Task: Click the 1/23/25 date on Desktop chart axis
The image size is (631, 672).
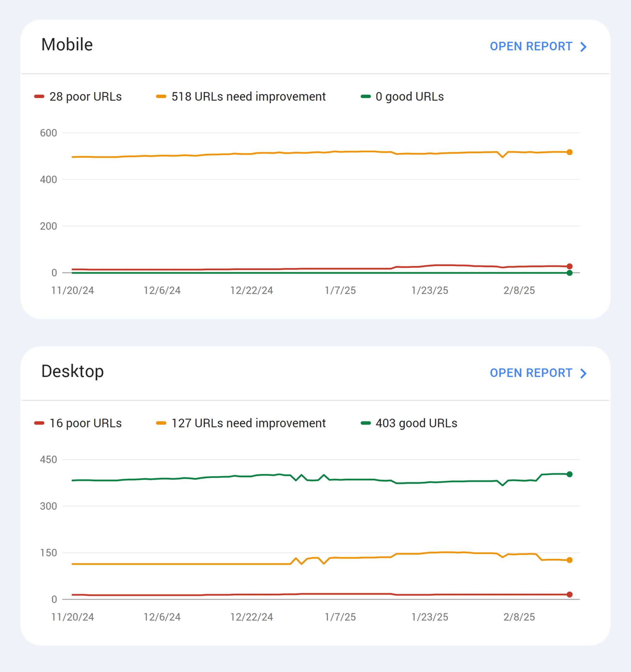Action: (x=429, y=617)
